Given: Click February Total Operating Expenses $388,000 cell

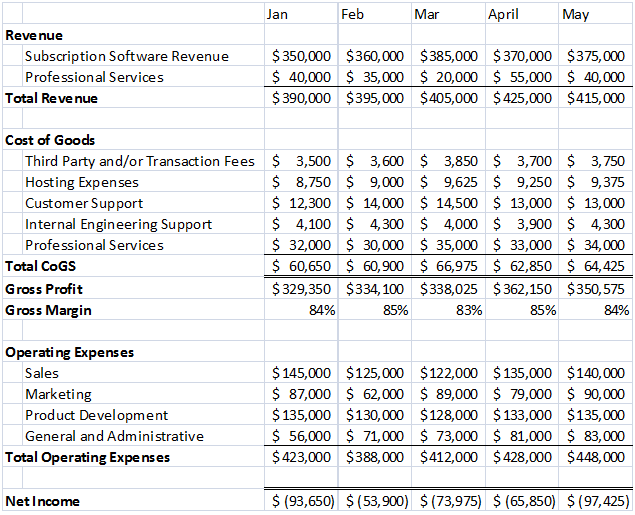Looking at the screenshot, I should click(x=375, y=457).
